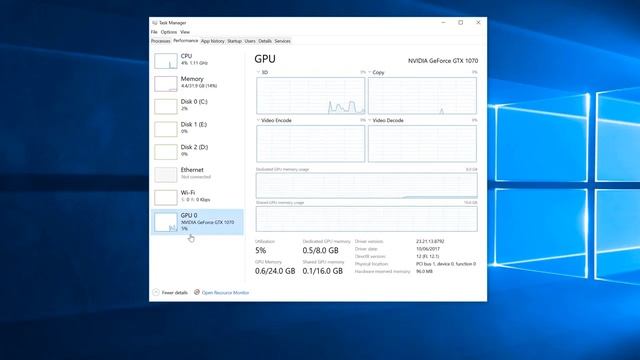Click the NVIDIA GeForce GTX 1070 heading
Screen dimensions: 640x360
[x=443, y=61]
